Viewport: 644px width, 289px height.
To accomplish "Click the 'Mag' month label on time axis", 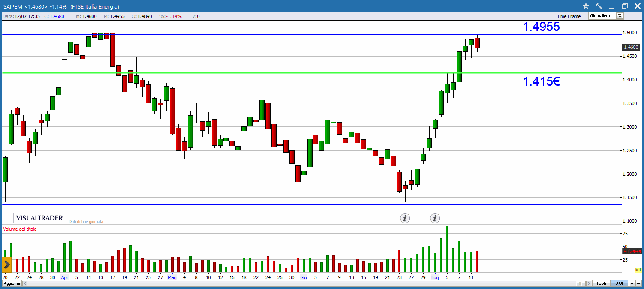I will point(172,277).
